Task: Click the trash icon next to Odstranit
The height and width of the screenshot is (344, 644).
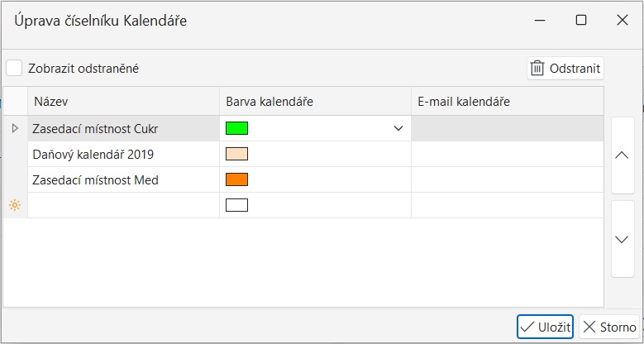Action: tap(537, 69)
